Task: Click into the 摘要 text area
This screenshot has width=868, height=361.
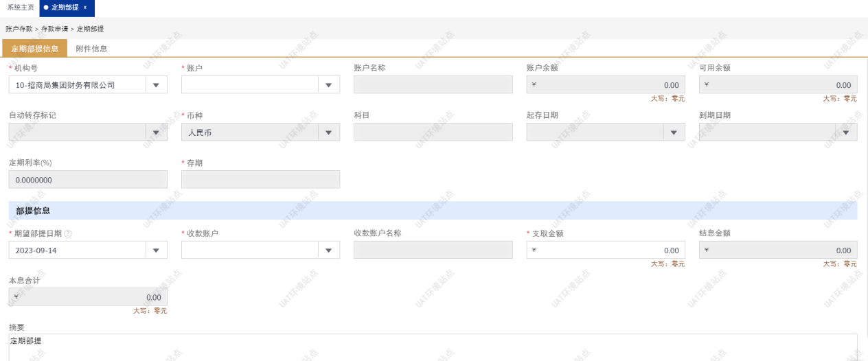Action: click(x=433, y=347)
